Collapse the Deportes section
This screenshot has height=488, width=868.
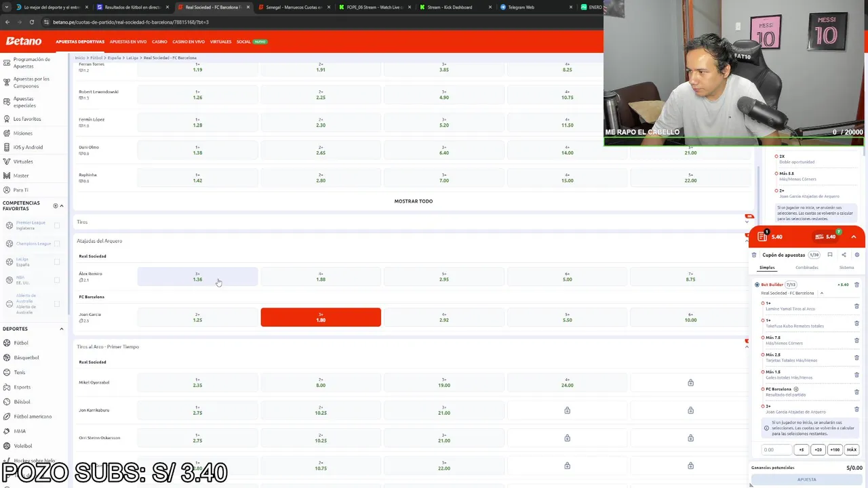(62, 329)
